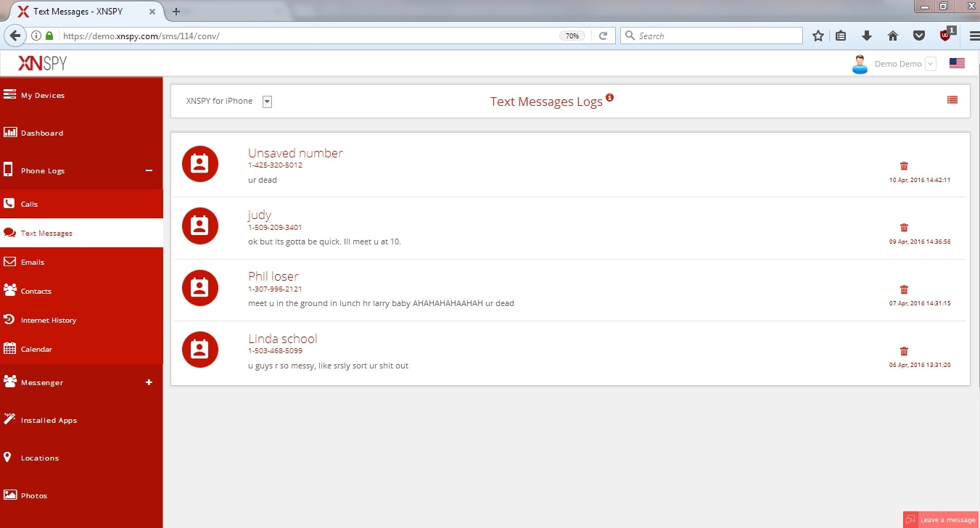Click Phil loser's contact avatar
The image size is (980, 528).
point(199,288)
